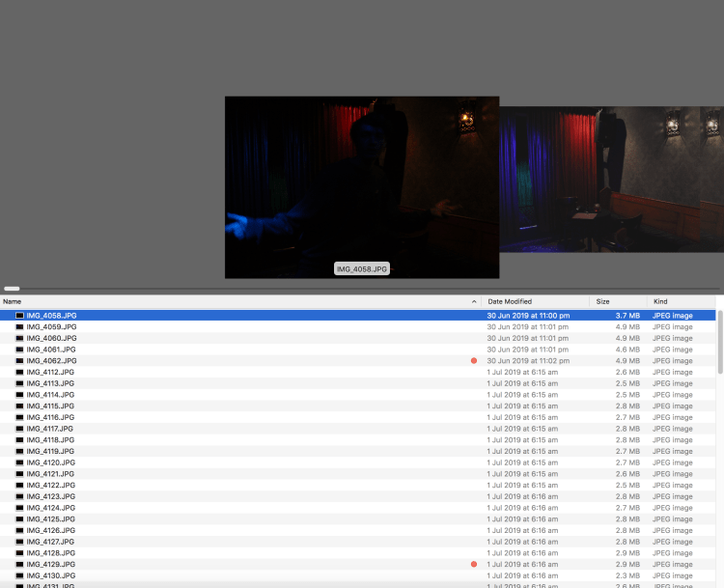The width and height of the screenshot is (724, 588).
Task: Click the IMG_4126.JPG file icon
Action: (x=19, y=530)
